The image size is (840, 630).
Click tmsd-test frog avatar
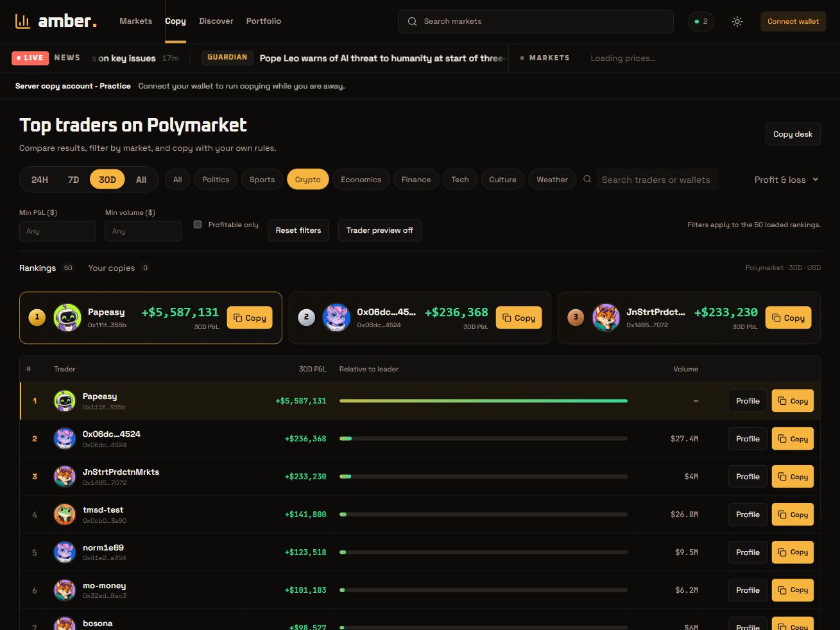coord(65,515)
